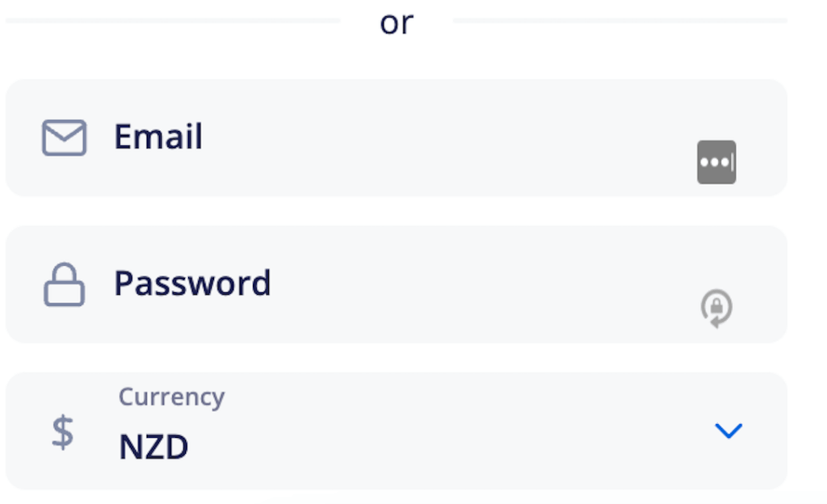Click the dollar sign currency icon
Screen dimensions: 827x504
coord(63,432)
